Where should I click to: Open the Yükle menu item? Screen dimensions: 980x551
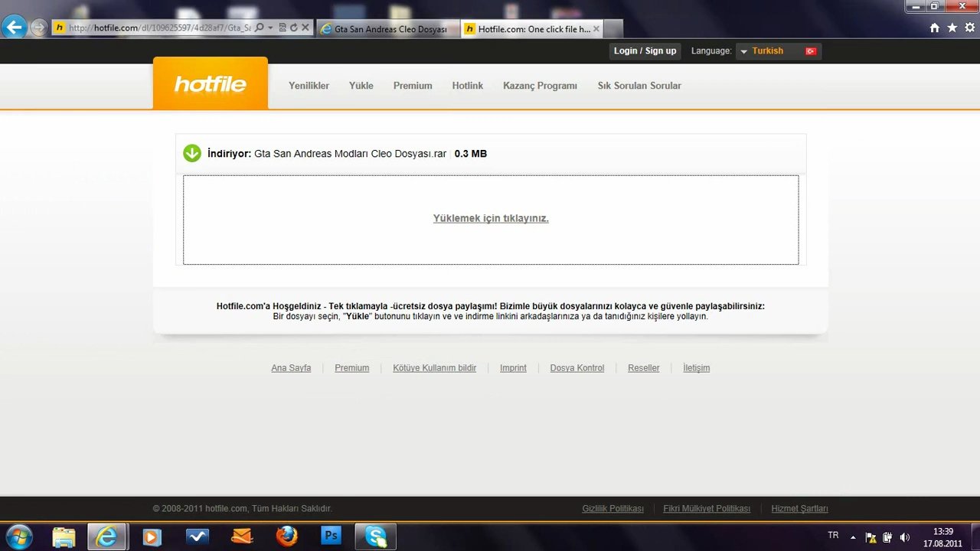click(x=361, y=86)
